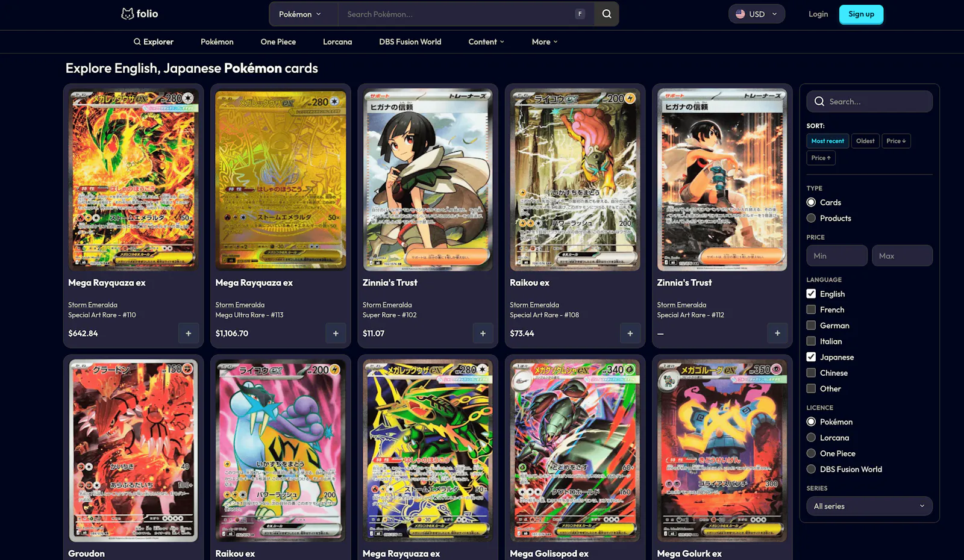
Task: Click the Max price field
Action: click(x=902, y=256)
